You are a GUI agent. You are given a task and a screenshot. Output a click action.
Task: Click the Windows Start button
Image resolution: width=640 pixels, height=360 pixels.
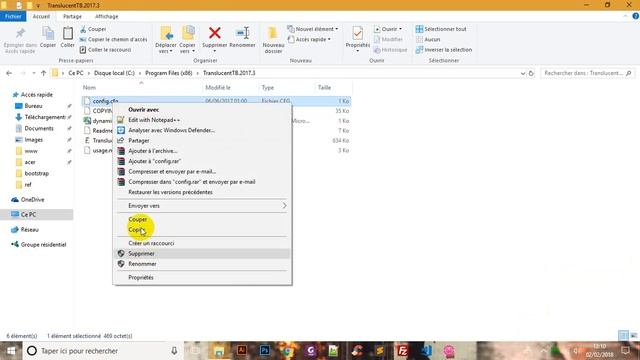point(11,351)
